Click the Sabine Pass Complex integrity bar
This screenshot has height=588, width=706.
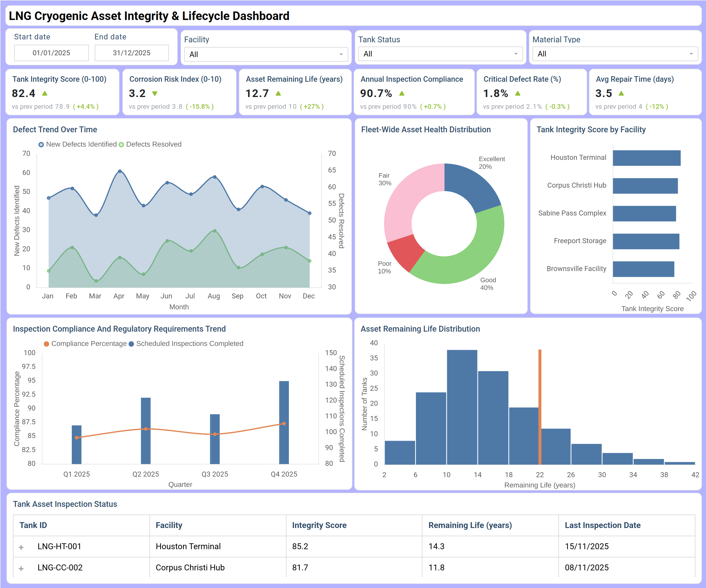644,214
